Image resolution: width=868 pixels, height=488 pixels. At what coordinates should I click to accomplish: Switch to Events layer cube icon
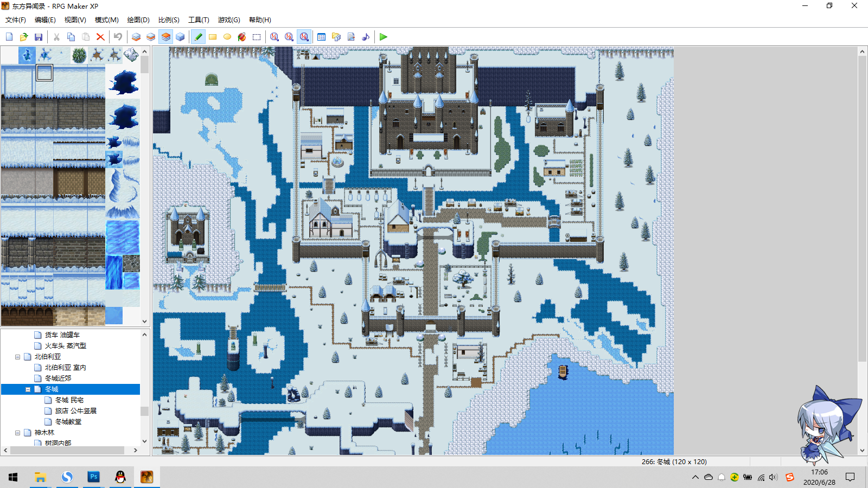[180, 37]
